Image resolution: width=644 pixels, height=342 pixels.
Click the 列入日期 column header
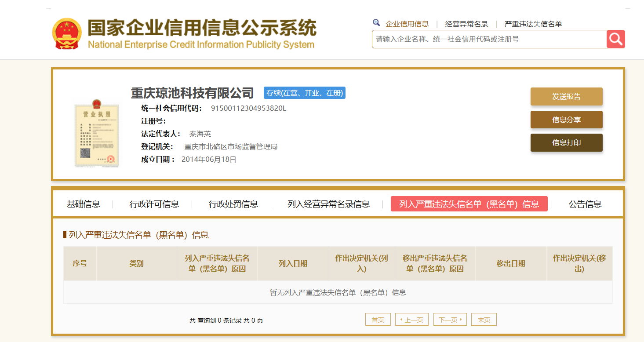(x=293, y=264)
